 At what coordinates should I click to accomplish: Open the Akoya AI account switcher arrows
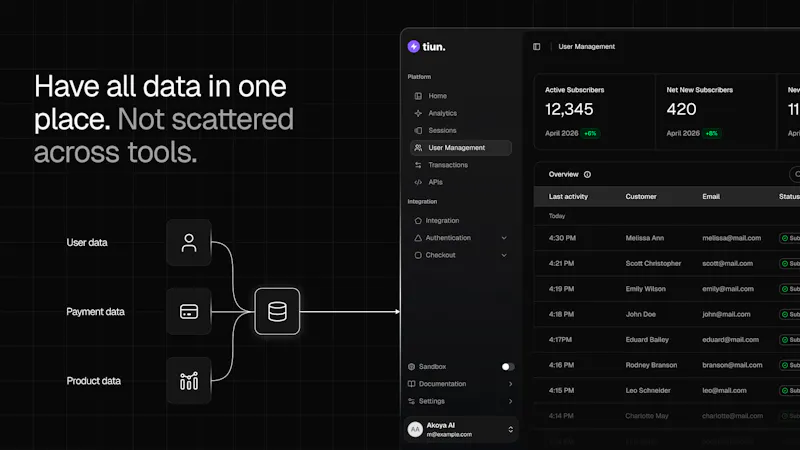(510, 430)
